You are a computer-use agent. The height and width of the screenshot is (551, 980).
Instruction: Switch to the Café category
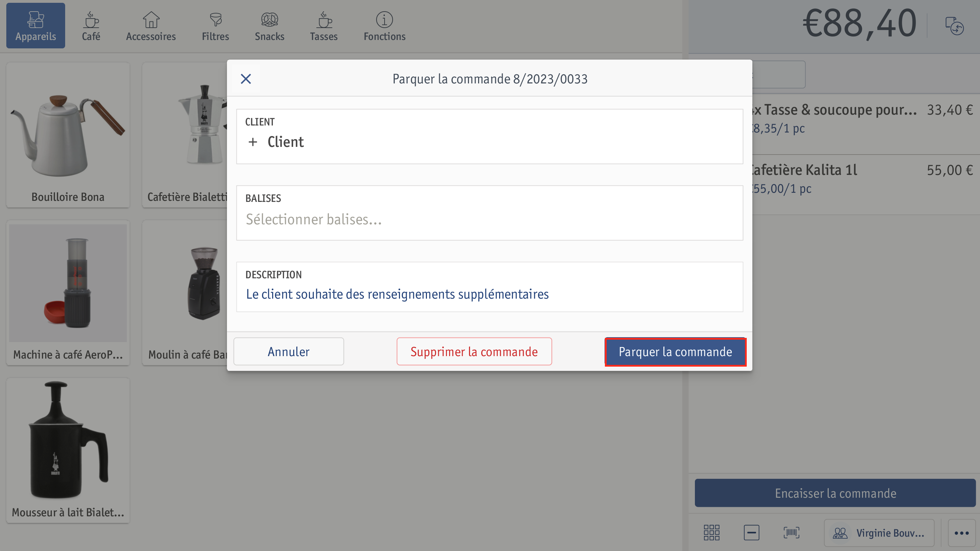91,26
